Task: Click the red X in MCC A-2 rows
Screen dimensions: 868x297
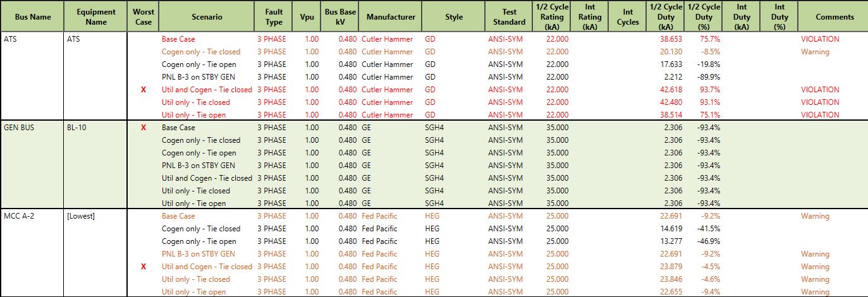Action: [144, 267]
